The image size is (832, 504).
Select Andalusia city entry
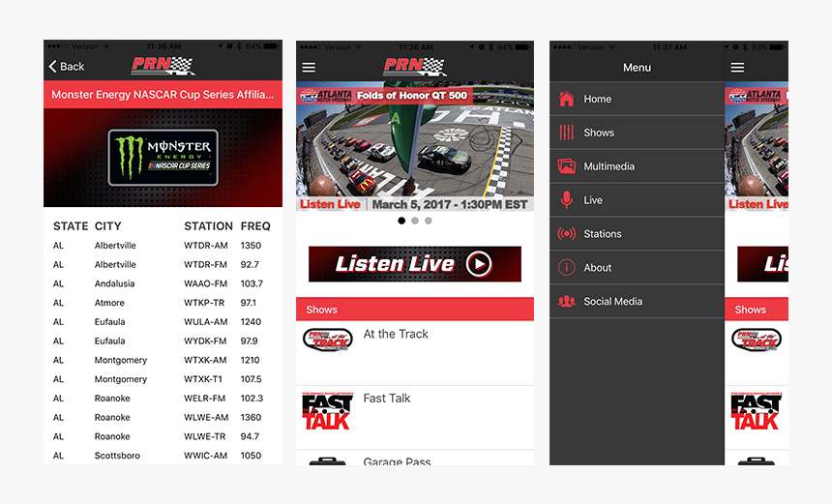click(x=114, y=283)
